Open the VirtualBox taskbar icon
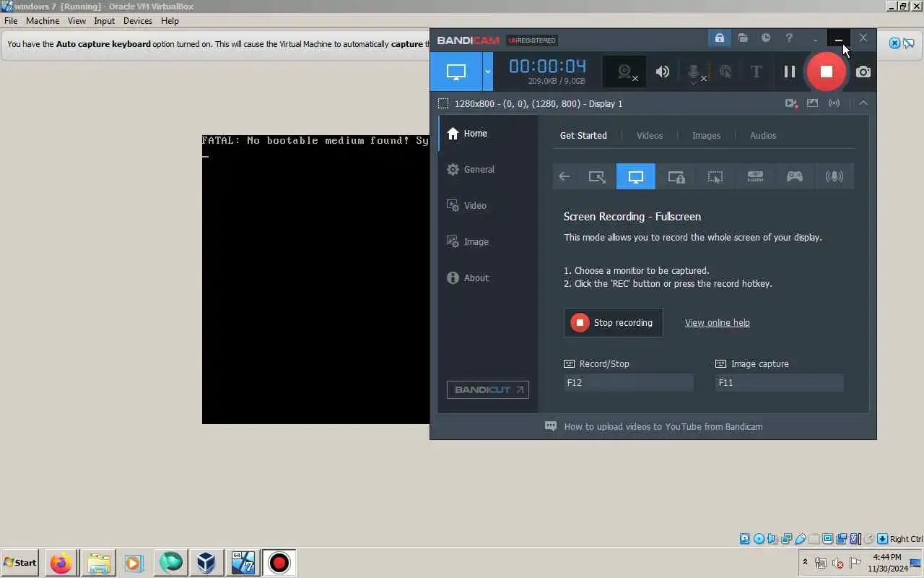This screenshot has height=578, width=924. [x=206, y=562]
